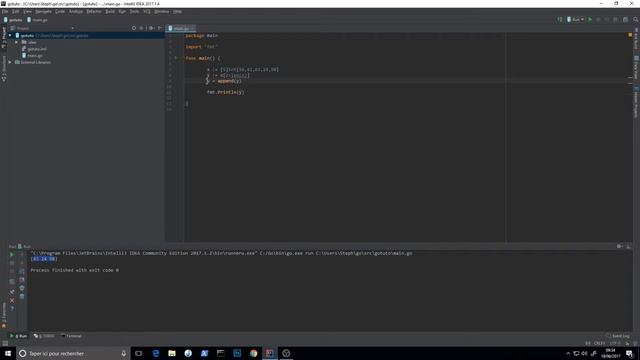640x360 pixels.
Task: Collapse the gotuto project root node
Action: (10, 36)
